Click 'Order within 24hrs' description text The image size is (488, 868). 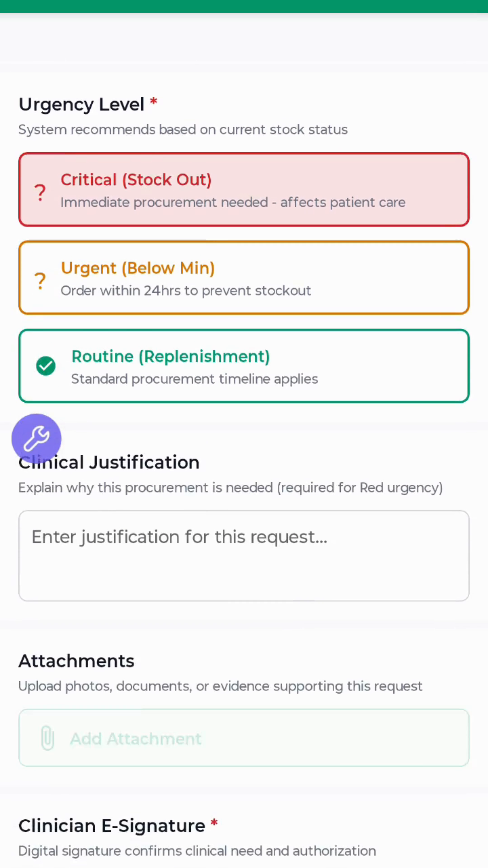185,291
